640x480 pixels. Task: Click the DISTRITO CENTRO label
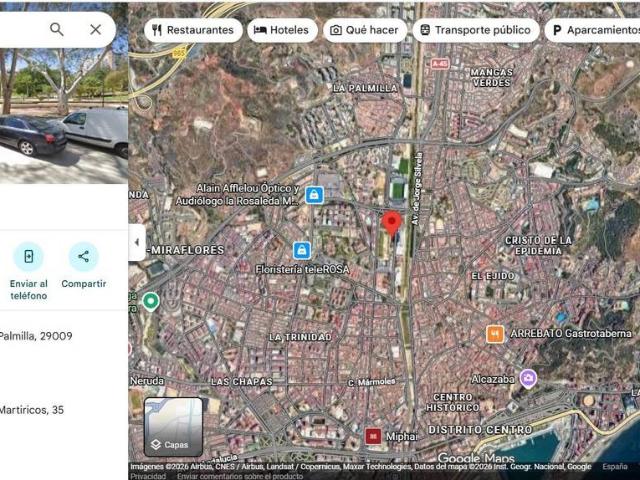click(x=480, y=430)
